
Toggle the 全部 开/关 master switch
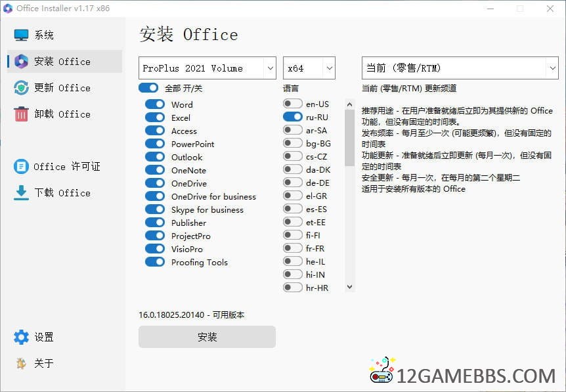148,88
